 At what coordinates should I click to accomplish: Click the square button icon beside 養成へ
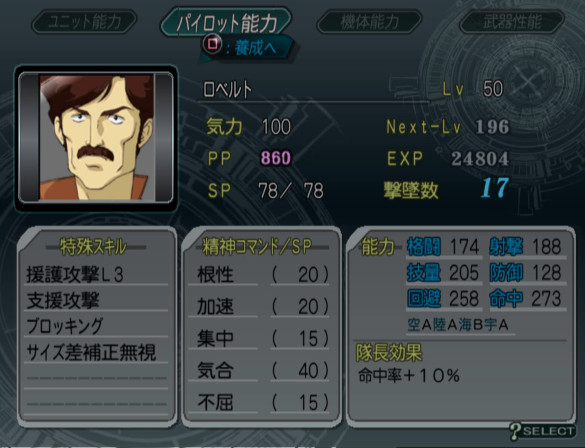[x=213, y=44]
